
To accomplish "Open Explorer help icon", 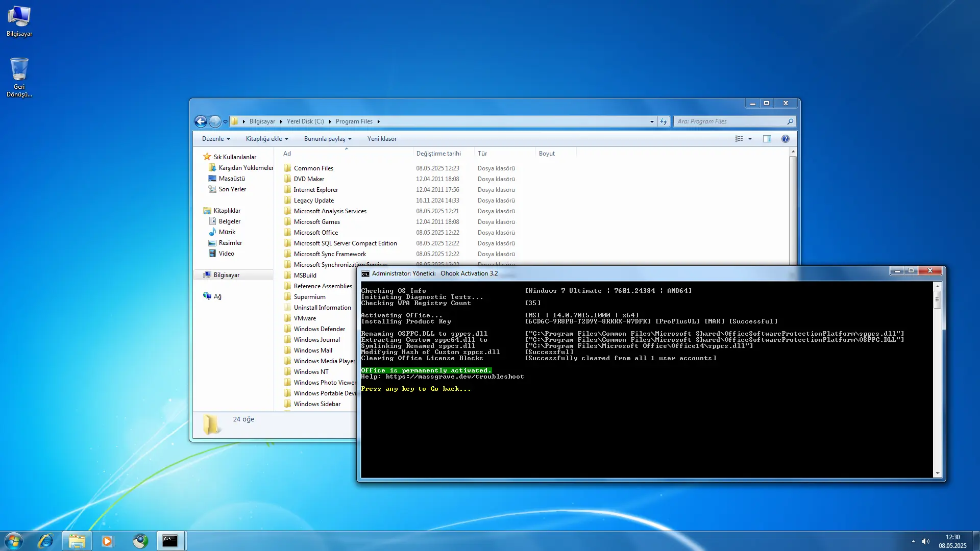I will (785, 139).
